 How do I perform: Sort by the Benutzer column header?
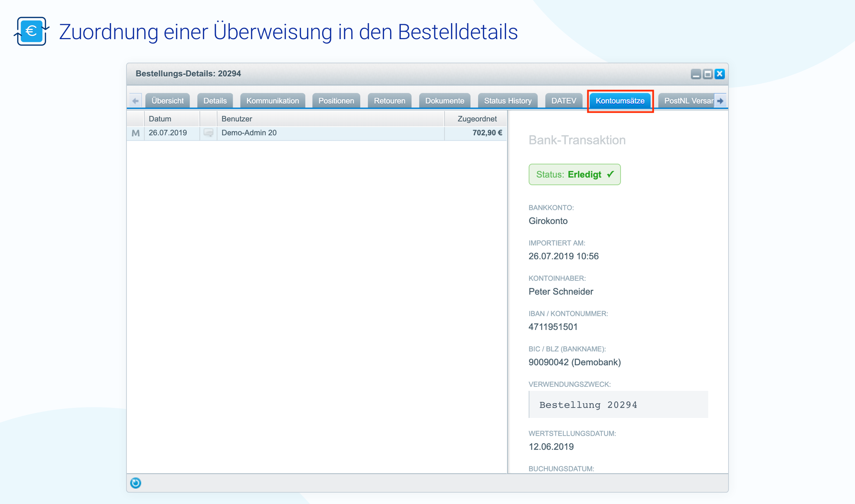coord(331,119)
